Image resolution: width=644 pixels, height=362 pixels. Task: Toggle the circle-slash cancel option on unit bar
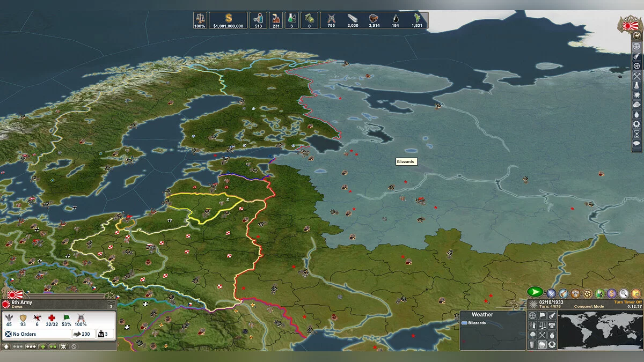(x=73, y=346)
